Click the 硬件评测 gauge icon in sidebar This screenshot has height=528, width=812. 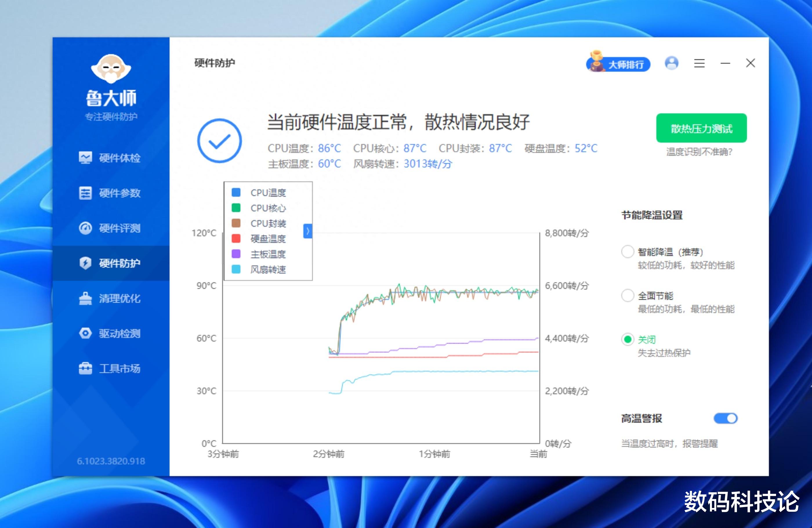(85, 228)
